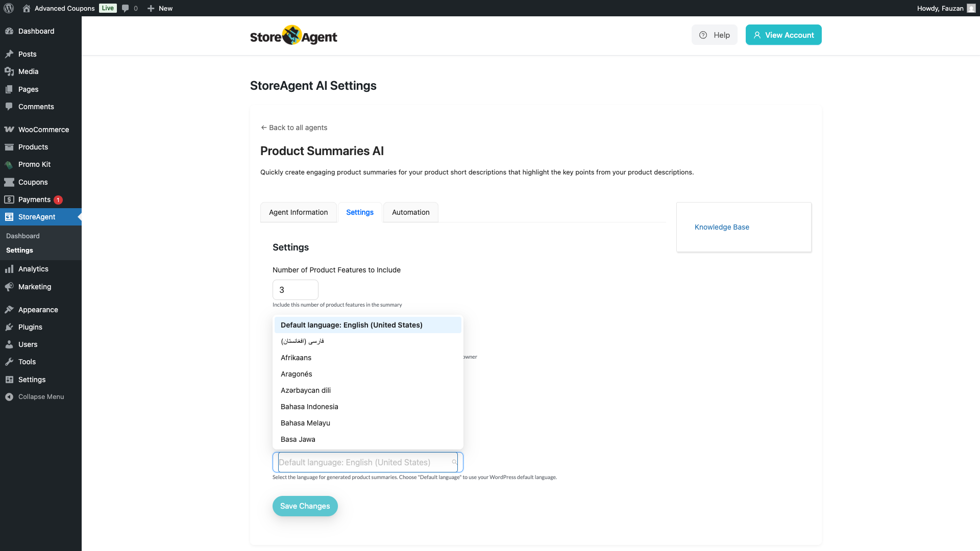Click the Save Changes button

(x=305, y=506)
